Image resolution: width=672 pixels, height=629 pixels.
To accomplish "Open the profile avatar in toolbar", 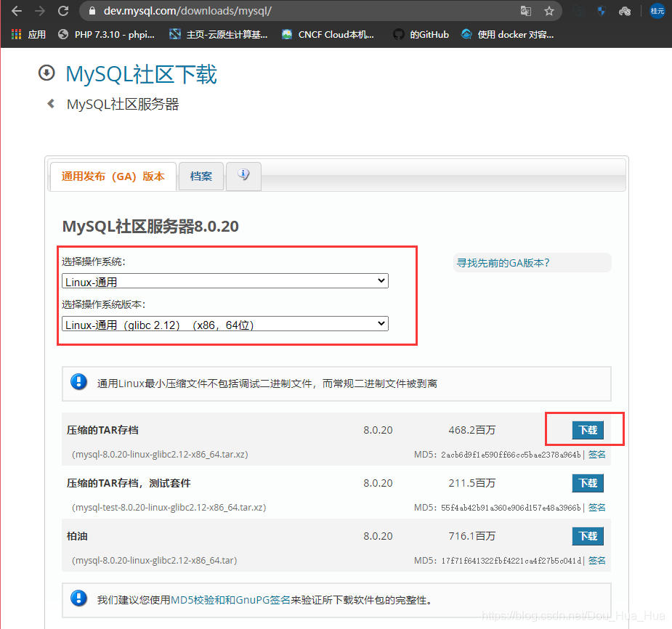I will (657, 11).
